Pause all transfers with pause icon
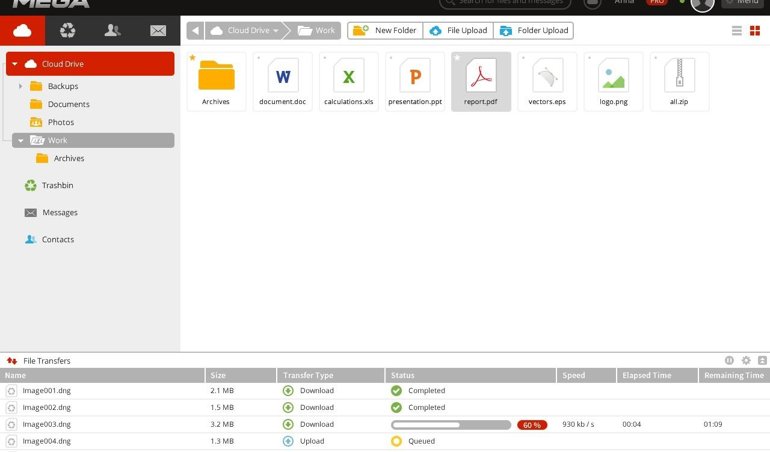The image size is (770, 452). (x=729, y=361)
